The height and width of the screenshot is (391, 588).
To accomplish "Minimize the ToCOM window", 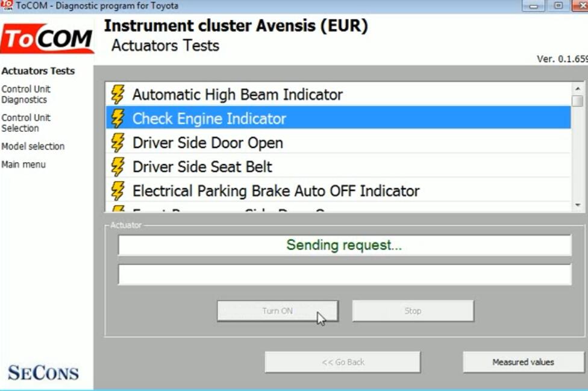I will coord(533,5).
